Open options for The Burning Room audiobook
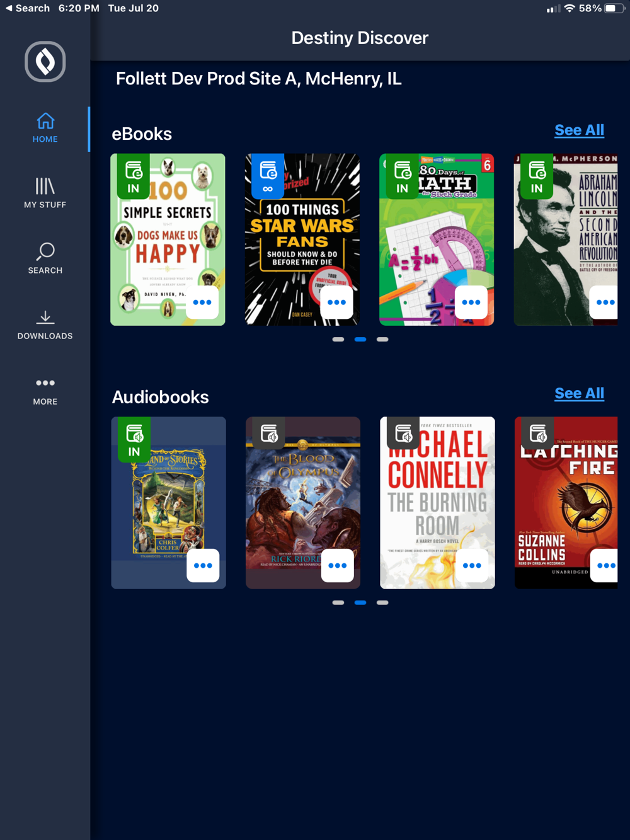This screenshot has width=630, height=840. (472, 566)
